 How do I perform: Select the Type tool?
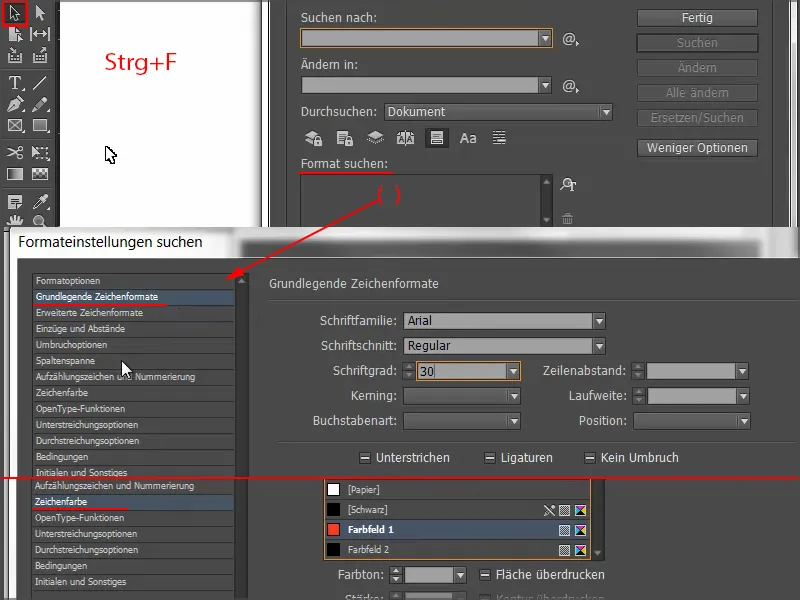pyautogui.click(x=15, y=83)
